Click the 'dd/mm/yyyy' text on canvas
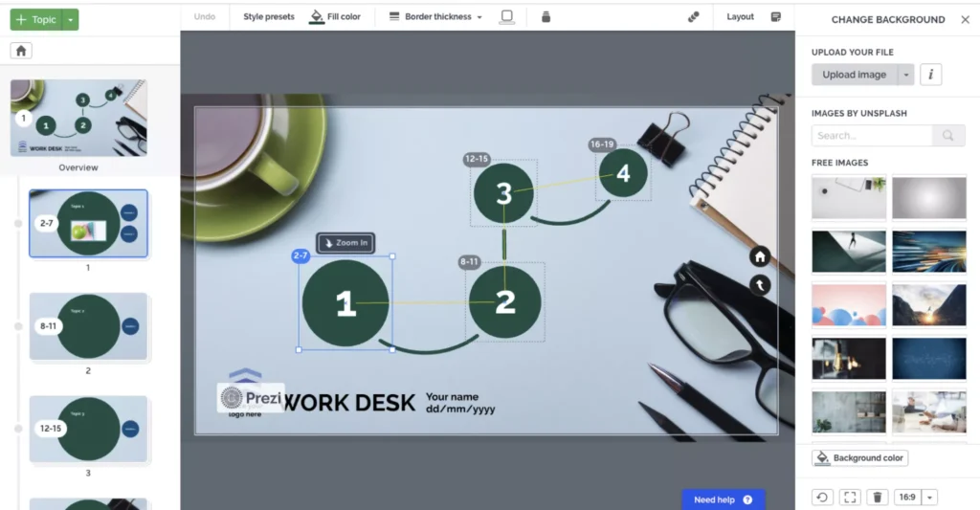 460,410
